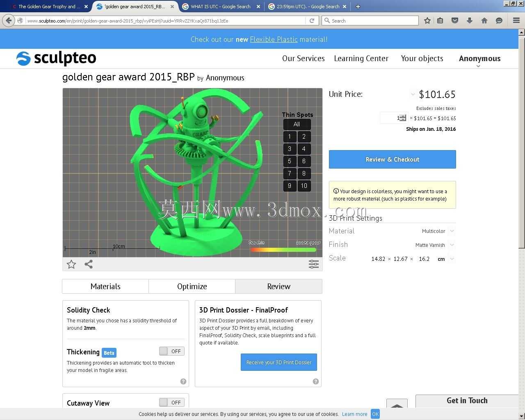
Task: Expand the unit price currency dropdown
Action: click(413, 94)
